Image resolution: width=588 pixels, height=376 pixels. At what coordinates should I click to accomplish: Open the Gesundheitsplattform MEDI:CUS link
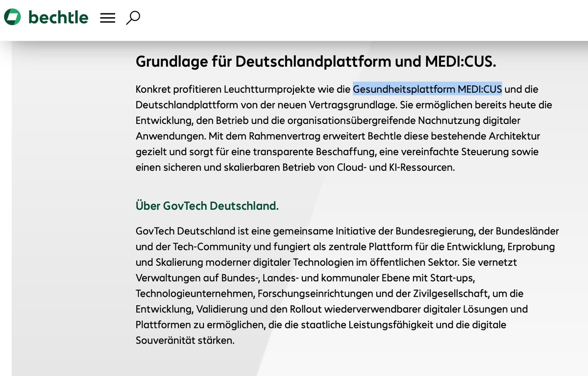427,89
